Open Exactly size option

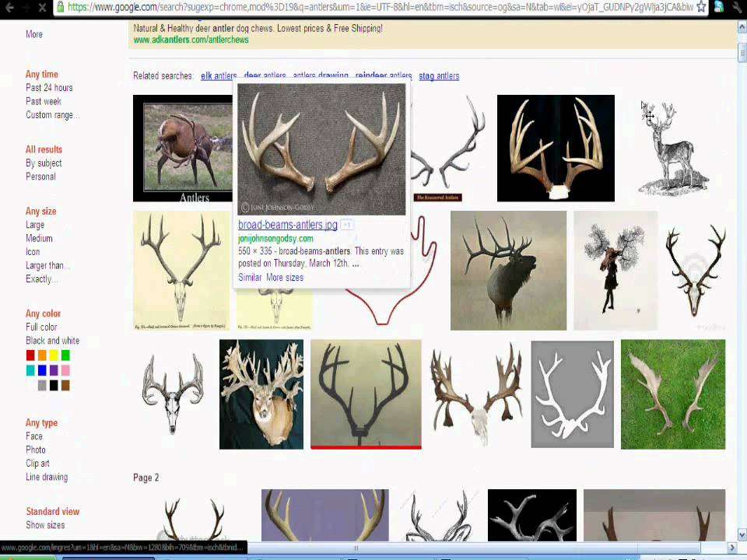(41, 279)
